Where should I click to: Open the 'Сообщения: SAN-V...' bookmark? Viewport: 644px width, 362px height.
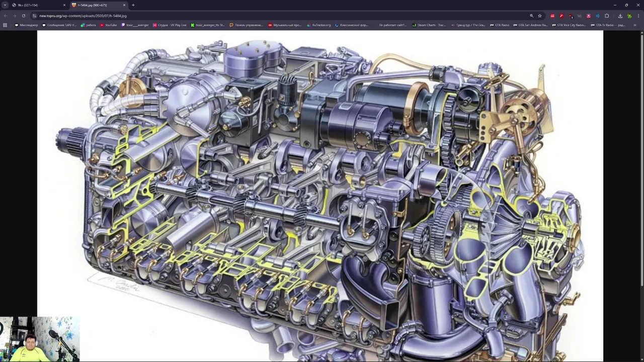coord(59,25)
